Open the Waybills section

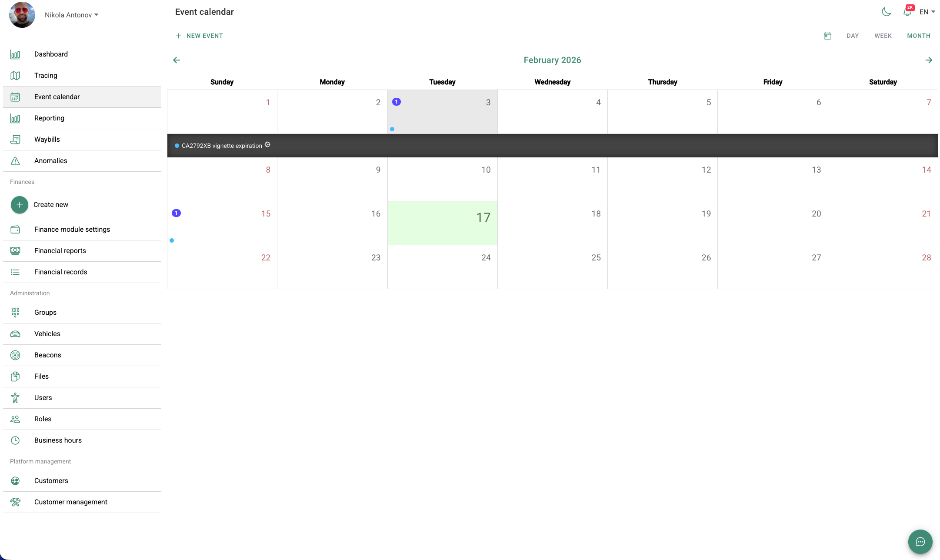pos(47,139)
